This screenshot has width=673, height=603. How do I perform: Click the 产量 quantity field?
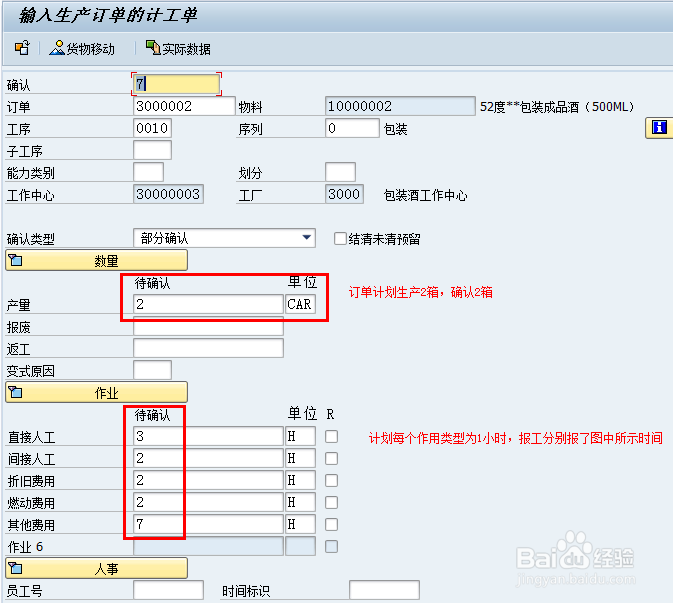[x=208, y=304]
